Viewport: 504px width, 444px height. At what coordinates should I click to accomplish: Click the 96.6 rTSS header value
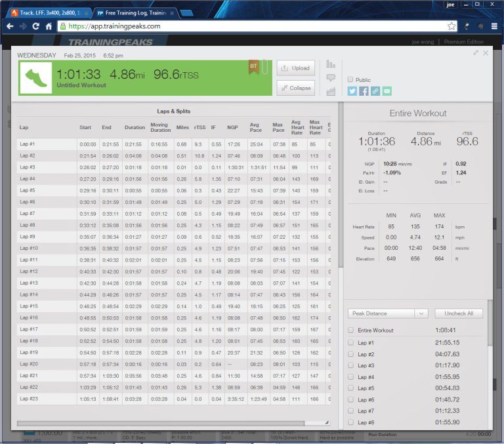point(176,75)
